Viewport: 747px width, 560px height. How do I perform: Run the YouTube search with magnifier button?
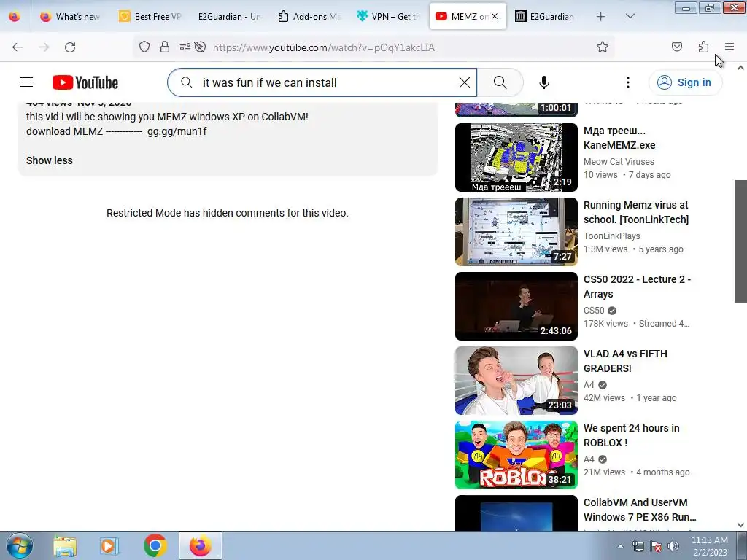(500, 82)
